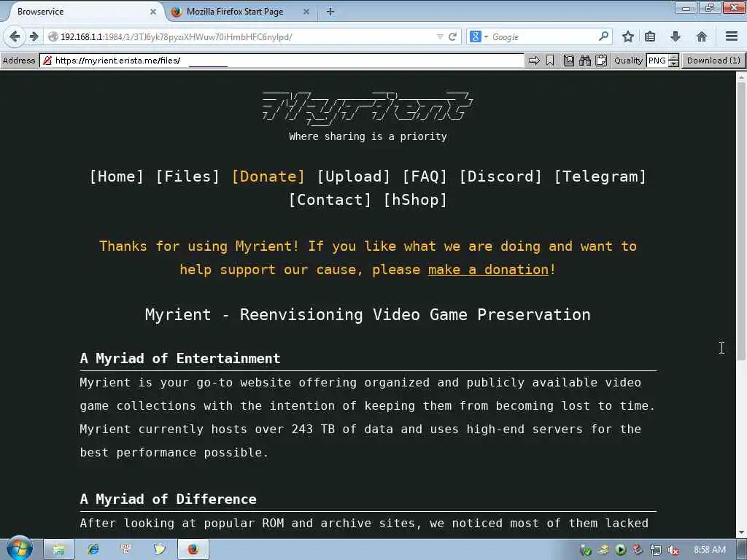Click the Browservice Go arrow icon
This screenshot has width=747, height=560.
point(535,61)
